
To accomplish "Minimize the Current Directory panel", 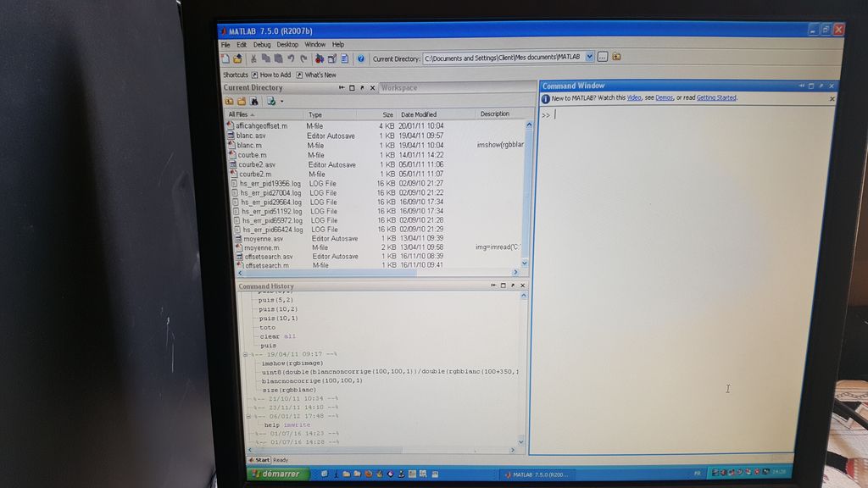I will point(342,87).
